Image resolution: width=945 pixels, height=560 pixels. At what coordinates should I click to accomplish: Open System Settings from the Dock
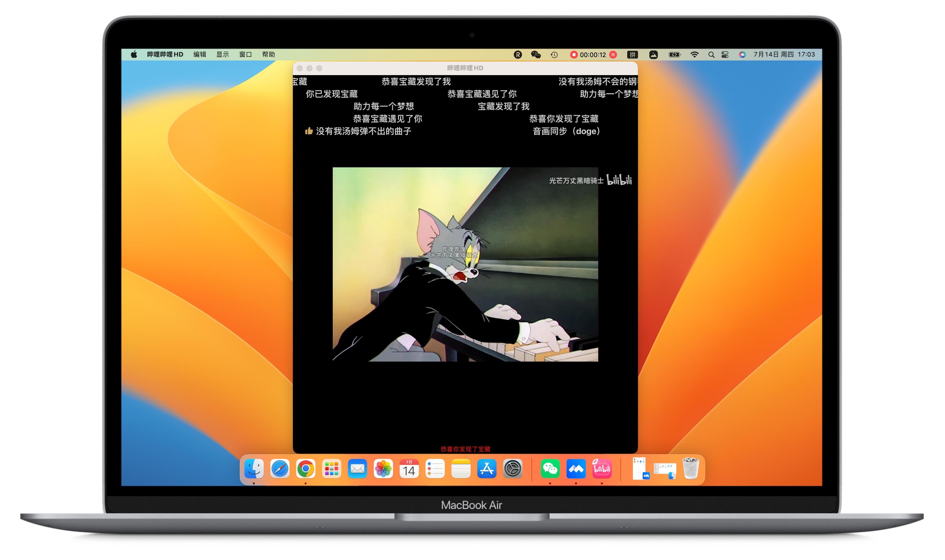pyautogui.click(x=512, y=469)
